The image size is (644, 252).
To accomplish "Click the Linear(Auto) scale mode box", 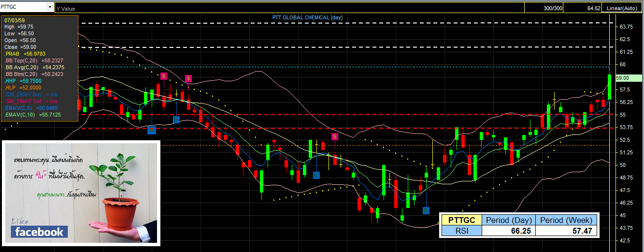I will [x=623, y=8].
